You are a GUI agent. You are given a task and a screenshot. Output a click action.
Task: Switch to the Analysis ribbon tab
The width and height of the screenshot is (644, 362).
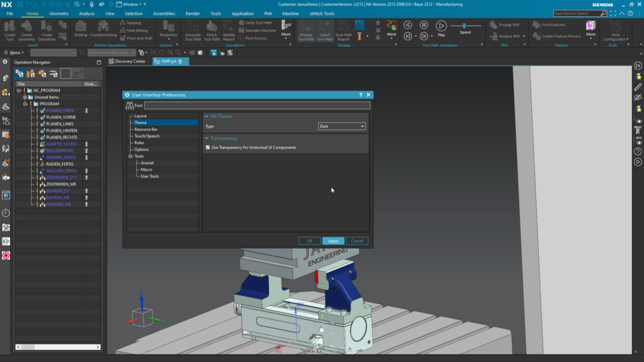pyautogui.click(x=87, y=13)
